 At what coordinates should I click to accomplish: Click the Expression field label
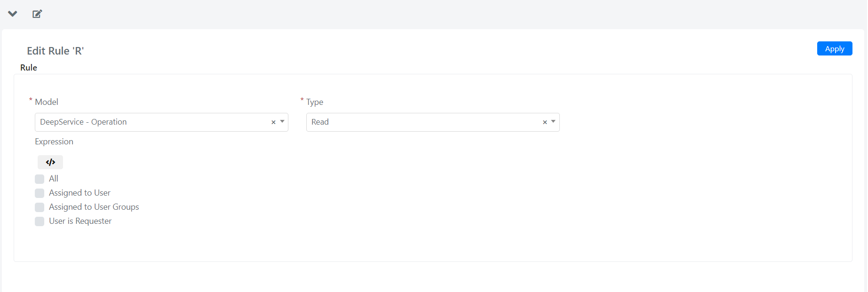[x=54, y=142]
